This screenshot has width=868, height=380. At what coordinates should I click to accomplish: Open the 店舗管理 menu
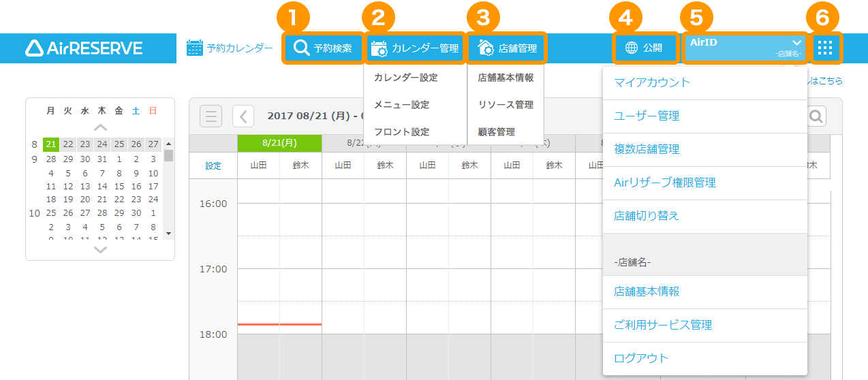click(507, 48)
